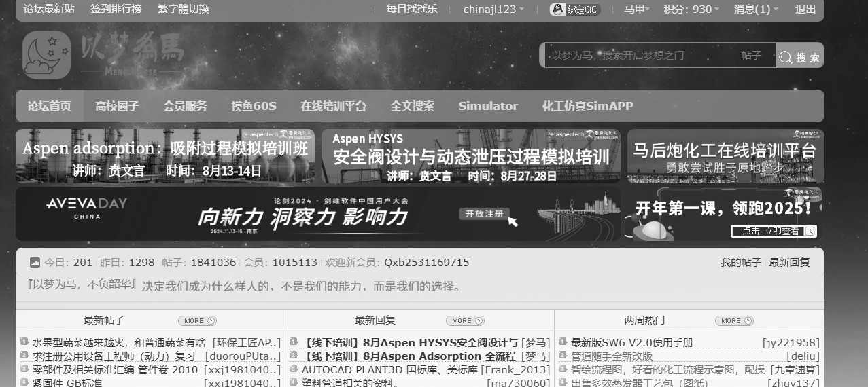Open post 水果型蔬菜越来越火
The width and height of the screenshot is (868, 387).
(119, 343)
